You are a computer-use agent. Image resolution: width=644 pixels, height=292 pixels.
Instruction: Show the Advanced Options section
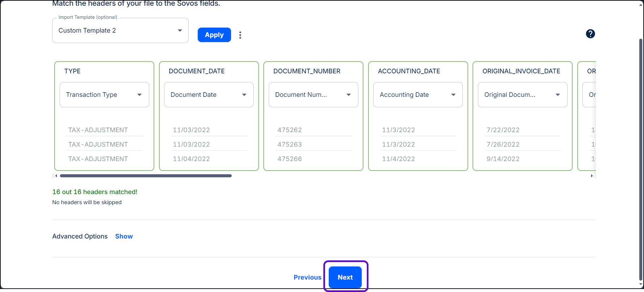coord(124,236)
